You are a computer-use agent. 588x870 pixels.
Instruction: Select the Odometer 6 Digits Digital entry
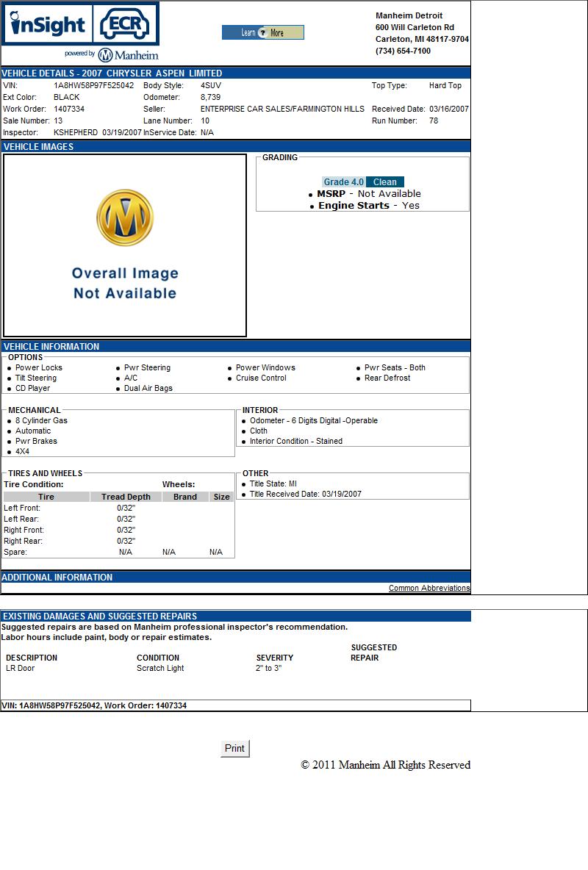[314, 420]
